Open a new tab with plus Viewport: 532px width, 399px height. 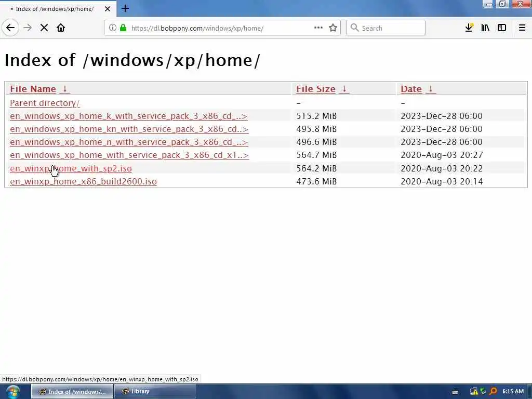pos(125,8)
